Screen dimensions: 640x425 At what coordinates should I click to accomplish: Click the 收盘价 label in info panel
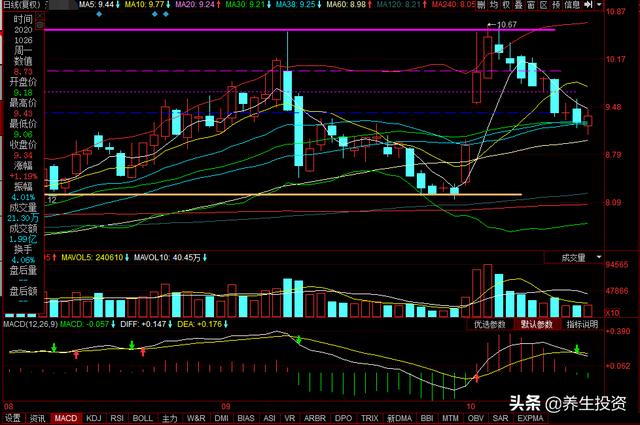(23, 145)
